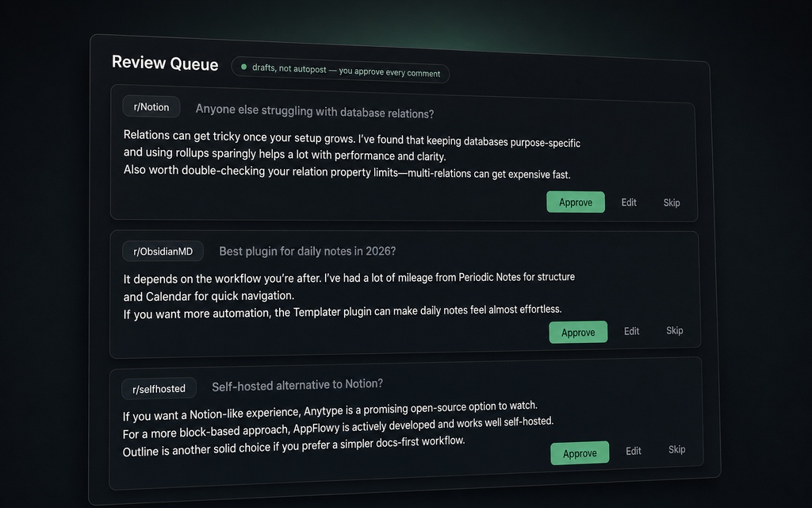Screen dimensions: 812x508
Task: Click the draft text mentioning Periodic Notes
Action: [x=349, y=294]
